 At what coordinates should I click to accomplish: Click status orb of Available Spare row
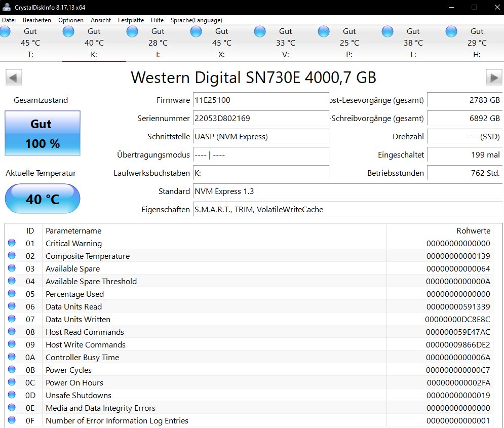click(12, 268)
